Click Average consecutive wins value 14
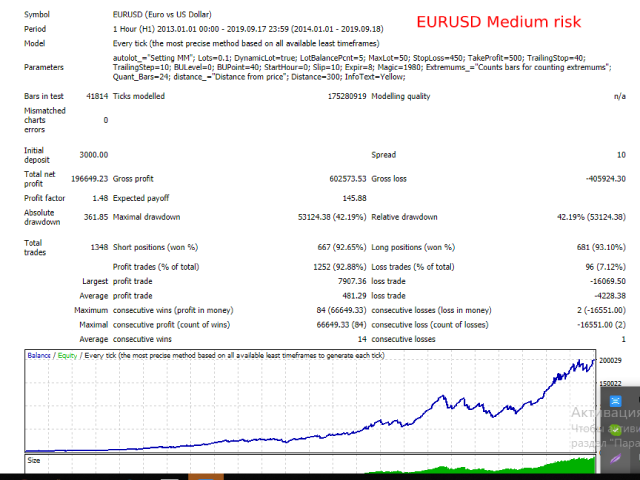 coord(362,340)
